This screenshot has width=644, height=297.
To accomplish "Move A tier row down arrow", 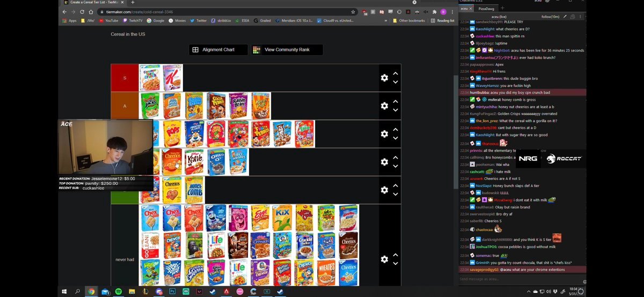I will [x=396, y=110].
